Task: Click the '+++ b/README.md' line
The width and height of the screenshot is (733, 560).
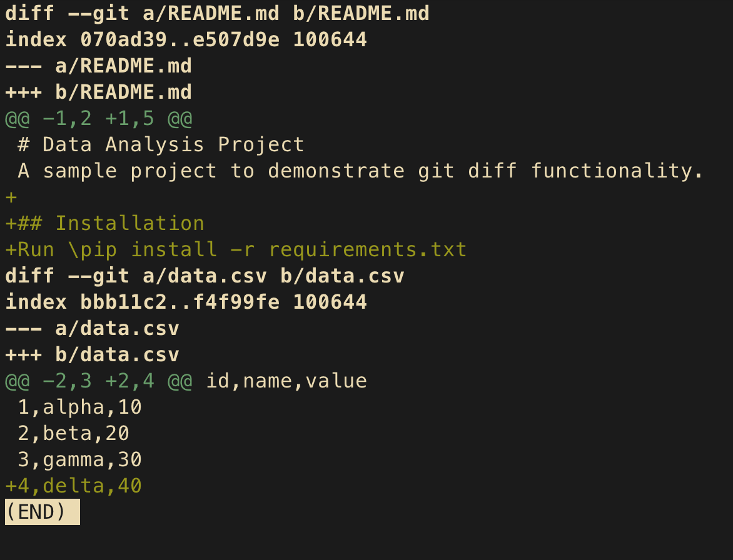Action: pos(99,91)
